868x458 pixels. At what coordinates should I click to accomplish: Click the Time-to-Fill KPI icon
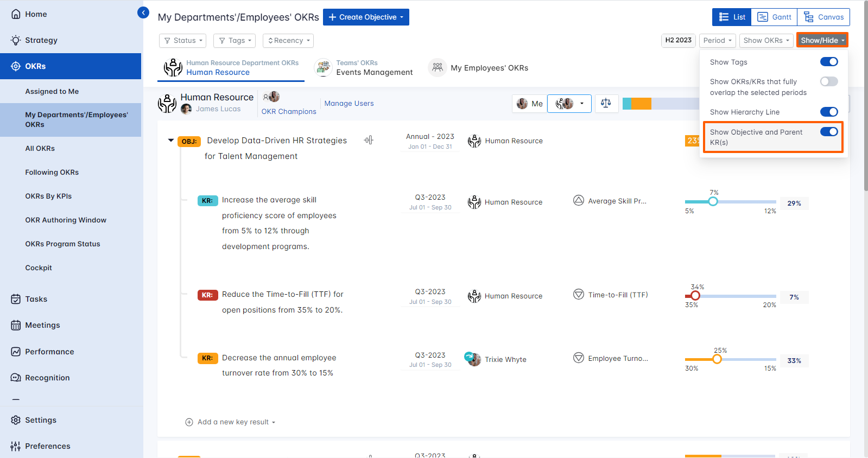(579, 295)
